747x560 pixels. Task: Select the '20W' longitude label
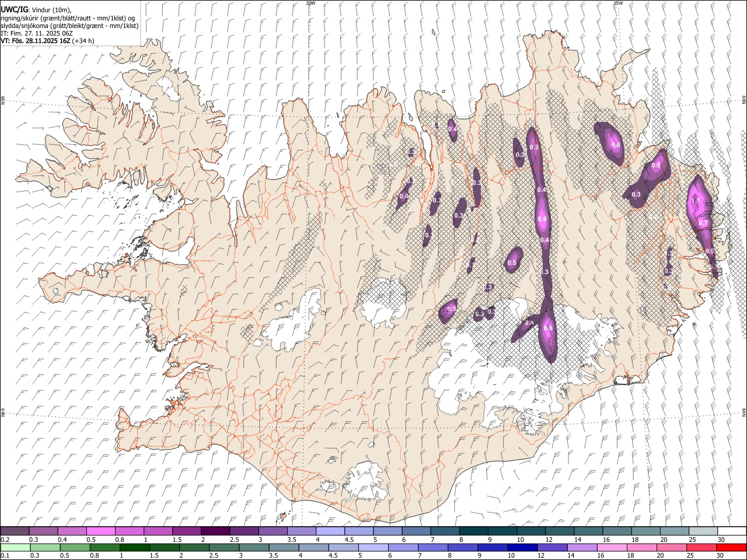[x=310, y=3]
